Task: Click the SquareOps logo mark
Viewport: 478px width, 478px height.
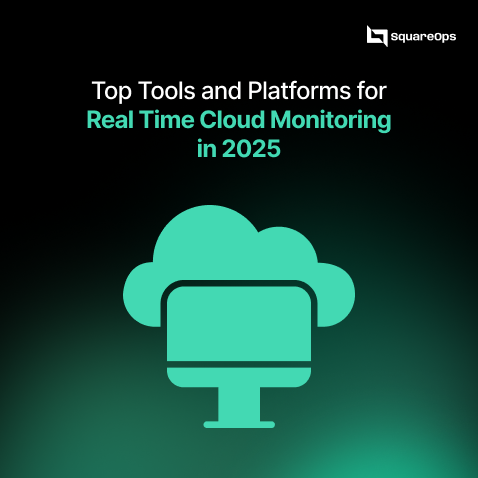Action: coord(377,36)
